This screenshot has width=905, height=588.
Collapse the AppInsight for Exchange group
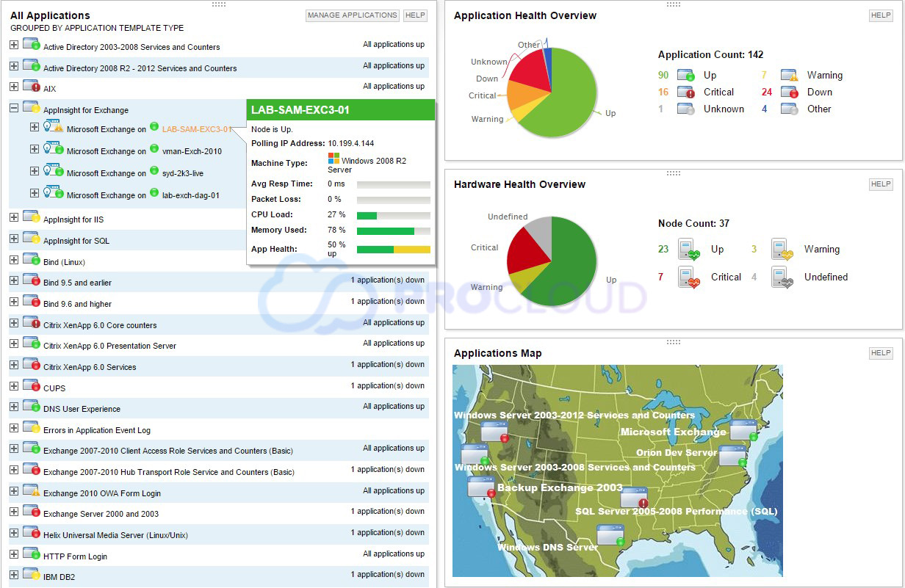tap(14, 108)
